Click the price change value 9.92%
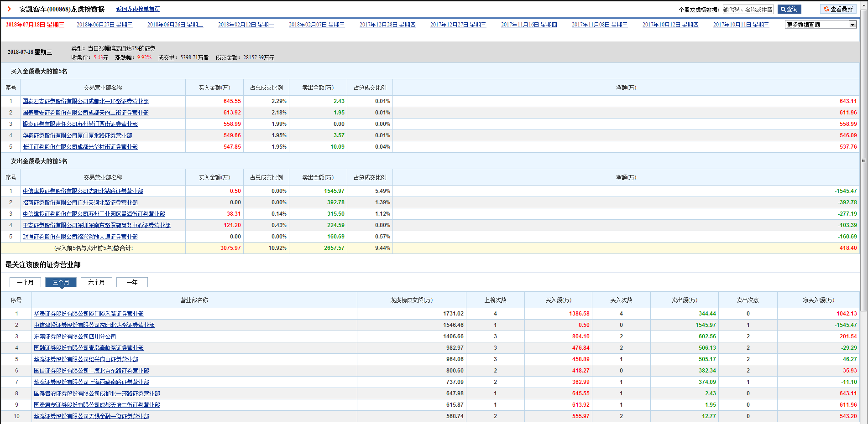 coord(144,57)
